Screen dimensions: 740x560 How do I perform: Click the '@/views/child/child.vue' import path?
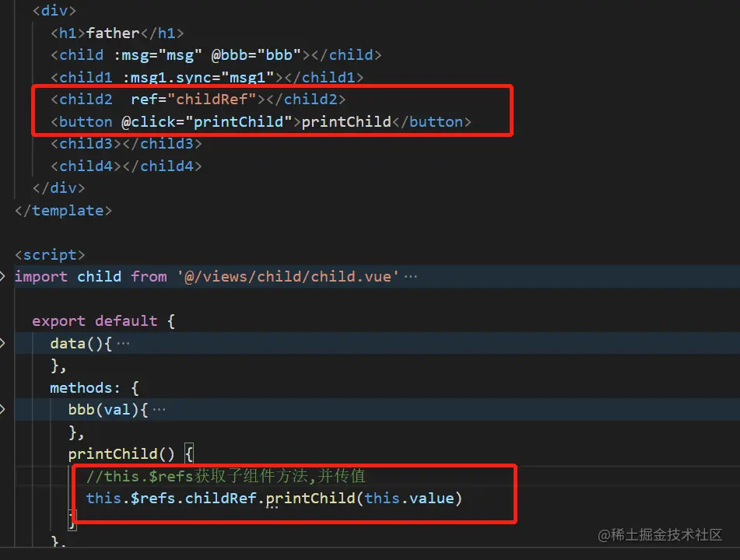[288, 276]
